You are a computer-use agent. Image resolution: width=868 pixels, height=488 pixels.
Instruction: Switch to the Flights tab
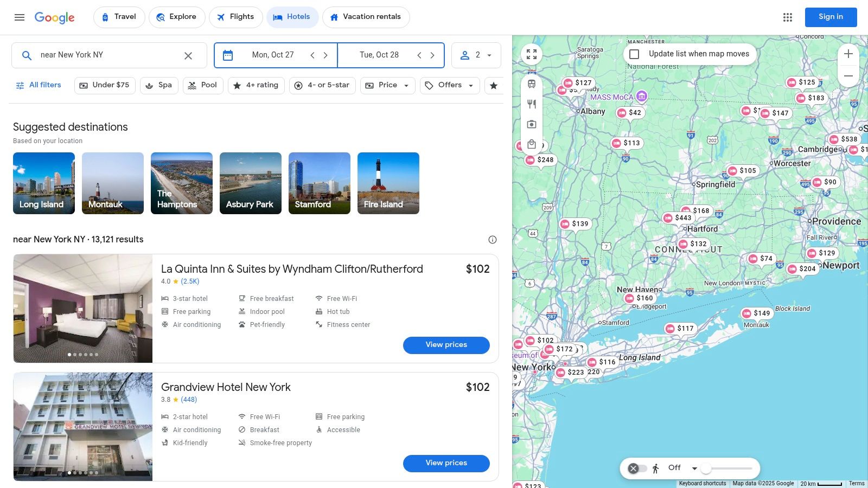pos(235,17)
